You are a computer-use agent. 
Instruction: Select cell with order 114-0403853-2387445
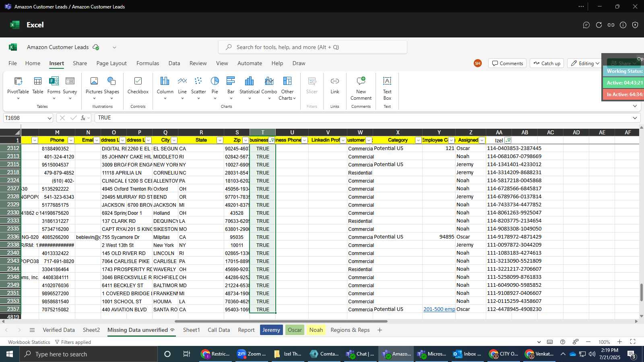(514, 148)
